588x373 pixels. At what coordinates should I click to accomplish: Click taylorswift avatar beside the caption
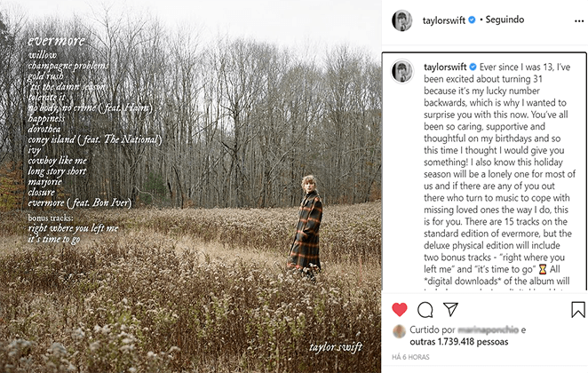coord(402,72)
